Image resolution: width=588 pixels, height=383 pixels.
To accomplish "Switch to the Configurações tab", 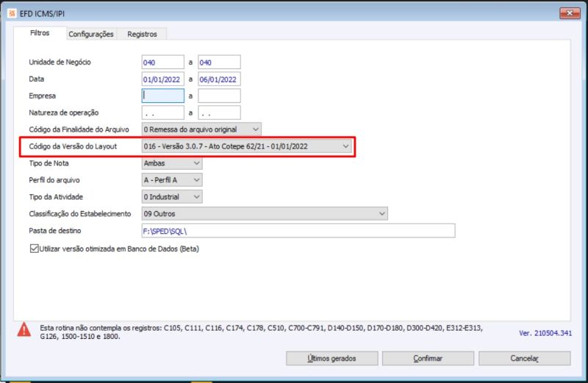I will (x=91, y=34).
